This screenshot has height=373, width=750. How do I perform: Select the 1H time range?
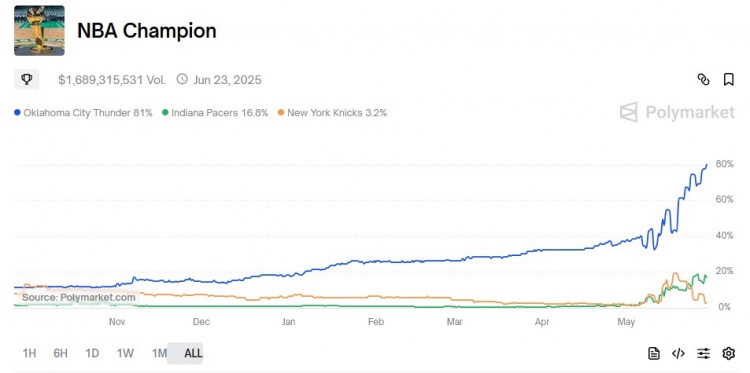point(30,353)
